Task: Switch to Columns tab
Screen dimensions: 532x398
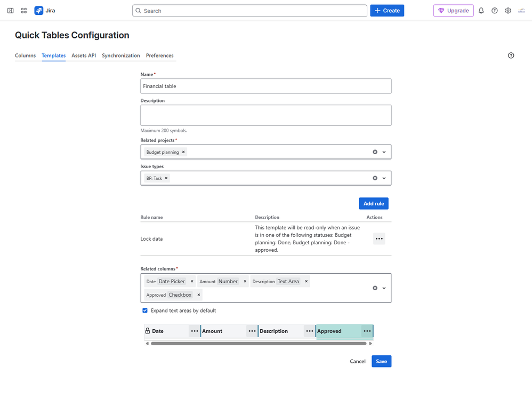Action: tap(25, 55)
